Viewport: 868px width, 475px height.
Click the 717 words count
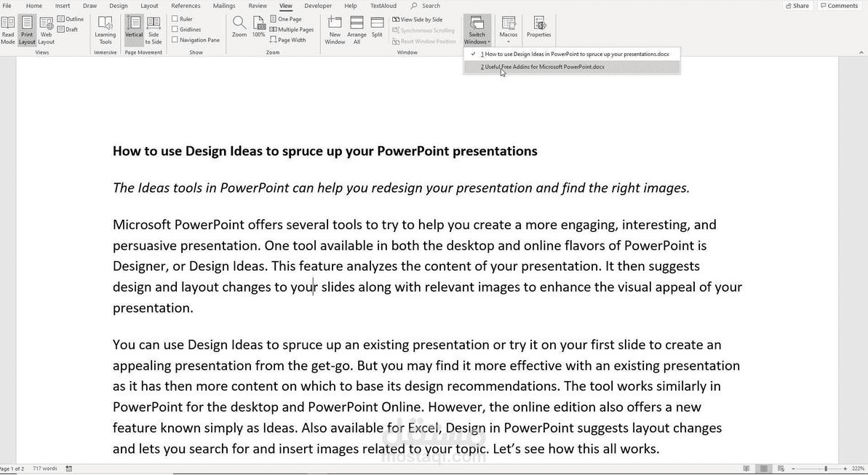45,468
